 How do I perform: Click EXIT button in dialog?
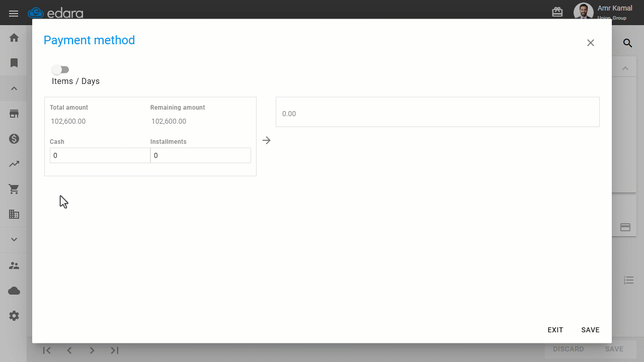555,330
